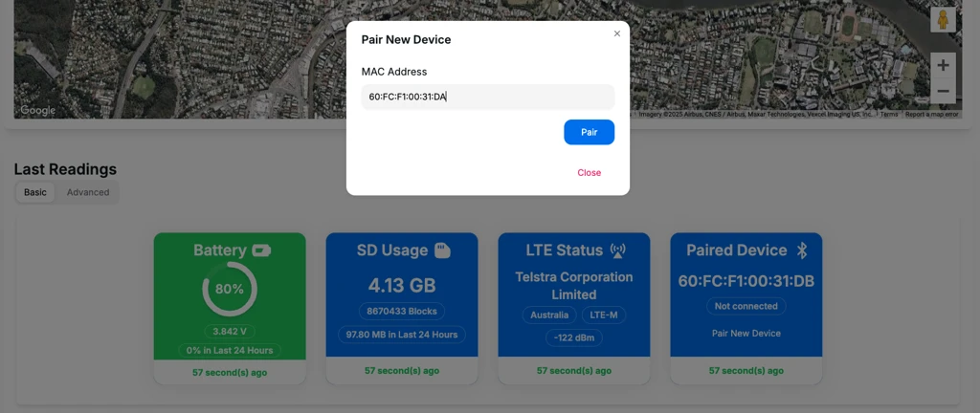Click the 4.13 GB usage value
The image size is (980, 413).
pos(402,285)
